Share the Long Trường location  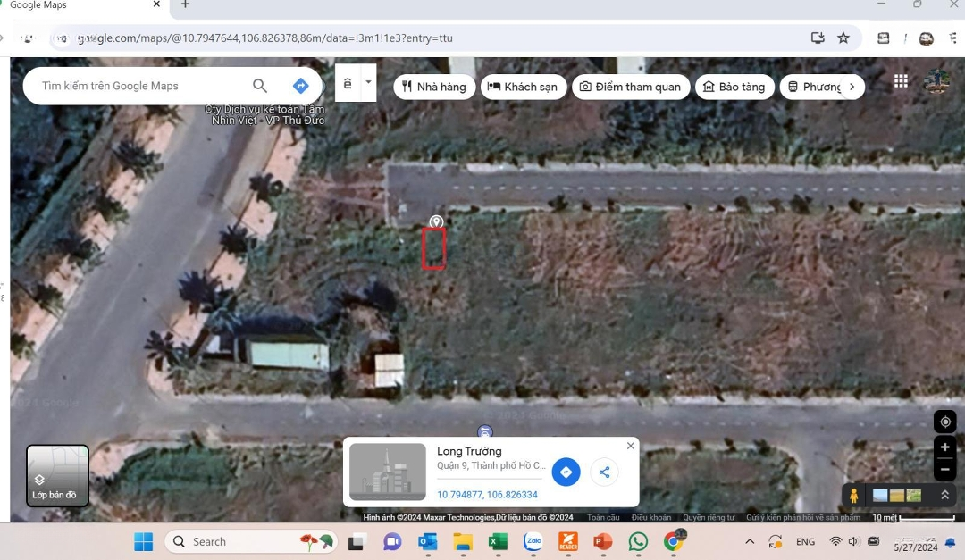605,472
